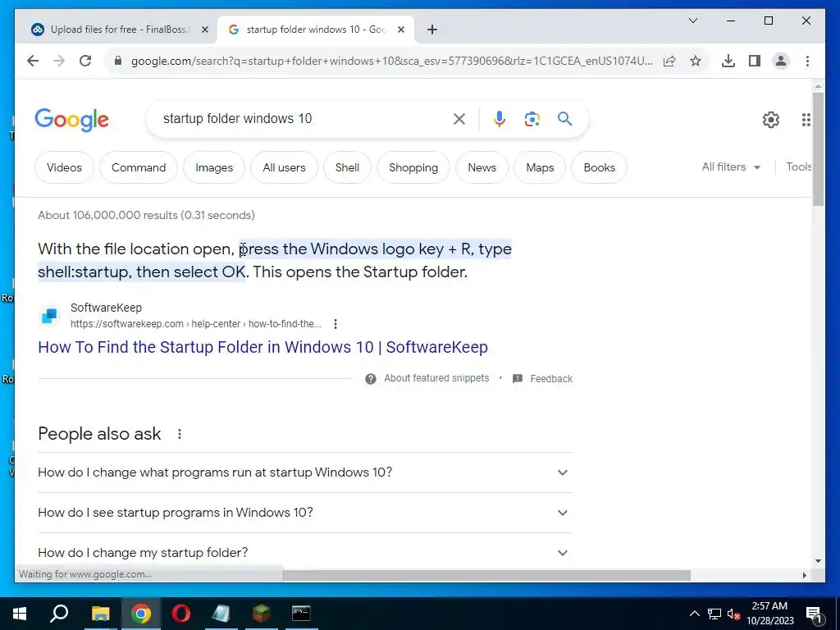View site information lock icon
The height and width of the screenshot is (630, 840).
118,61
